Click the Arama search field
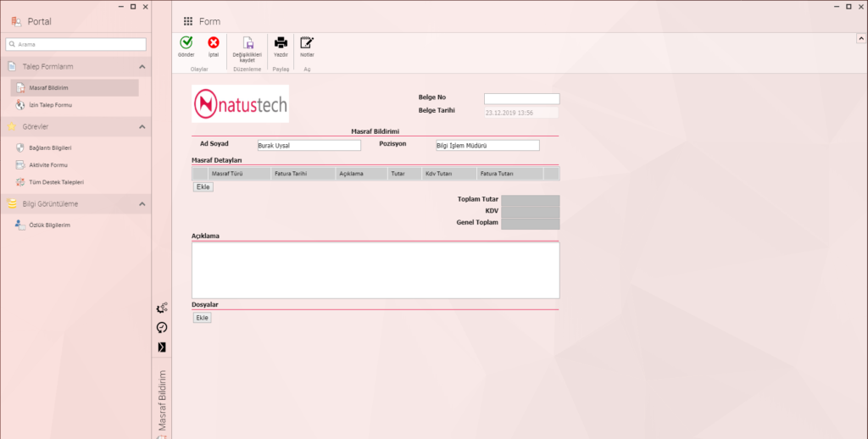This screenshot has width=868, height=439. [x=75, y=44]
